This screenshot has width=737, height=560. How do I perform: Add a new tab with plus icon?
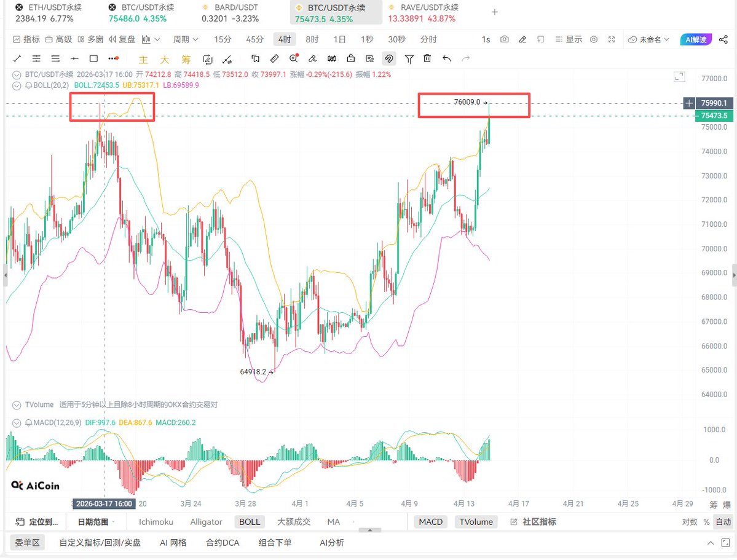(494, 12)
